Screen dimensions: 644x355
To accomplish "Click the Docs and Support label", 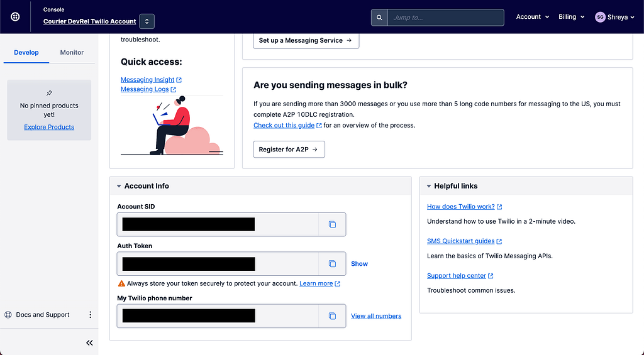I will click(43, 315).
